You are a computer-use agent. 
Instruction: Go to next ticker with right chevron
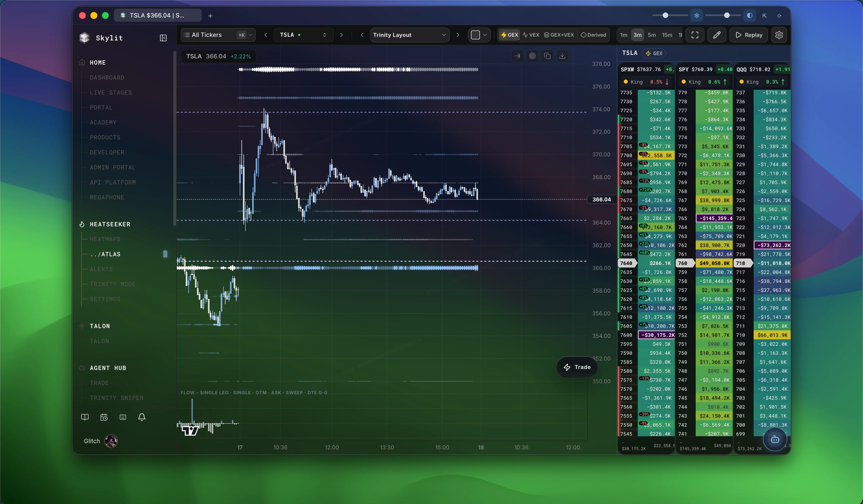coord(341,35)
